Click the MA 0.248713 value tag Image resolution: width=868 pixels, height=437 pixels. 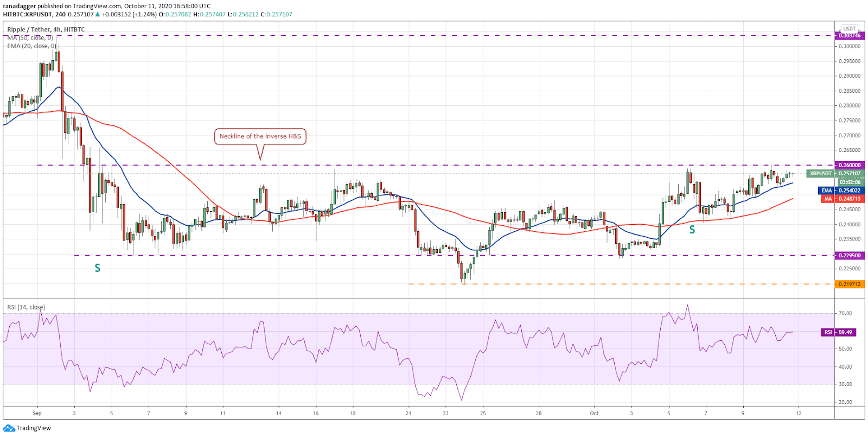pos(842,199)
